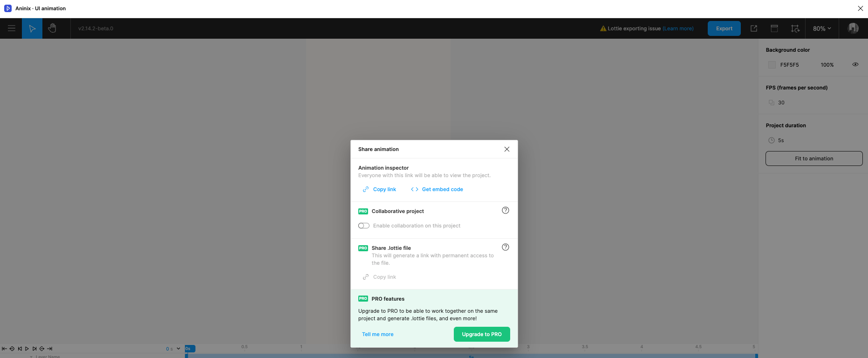The height and width of the screenshot is (358, 868).
Task: Toggle the panel layout icon in top bar
Action: tap(774, 28)
